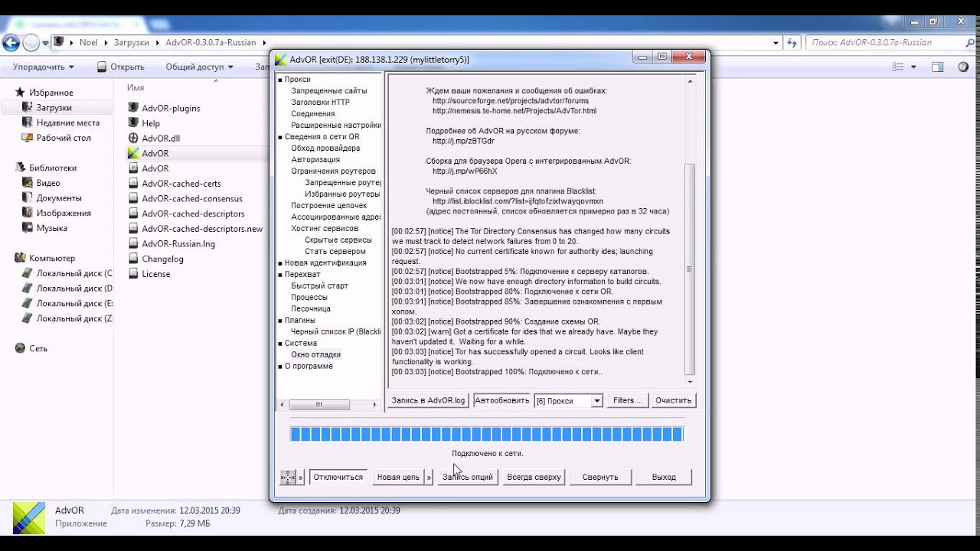
Task: Click the Очистить button to clear log
Action: [x=674, y=400]
